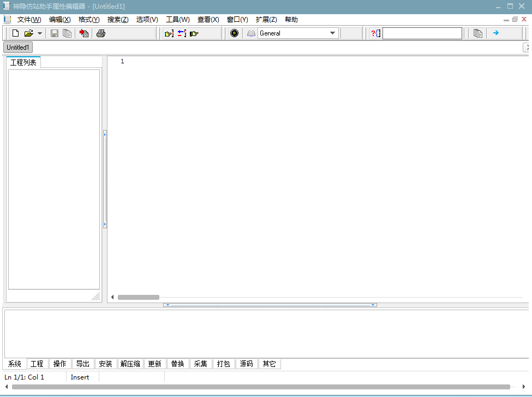
Task: Focus the toolbar search input field
Action: pyautogui.click(x=422, y=33)
